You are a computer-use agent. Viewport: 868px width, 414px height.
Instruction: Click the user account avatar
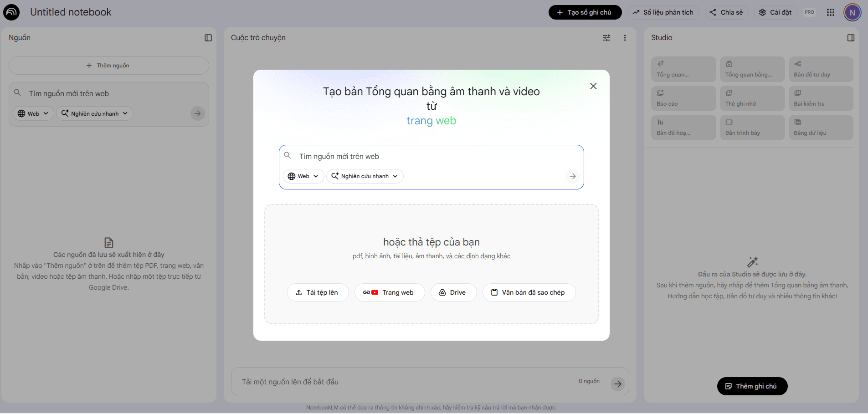(852, 12)
